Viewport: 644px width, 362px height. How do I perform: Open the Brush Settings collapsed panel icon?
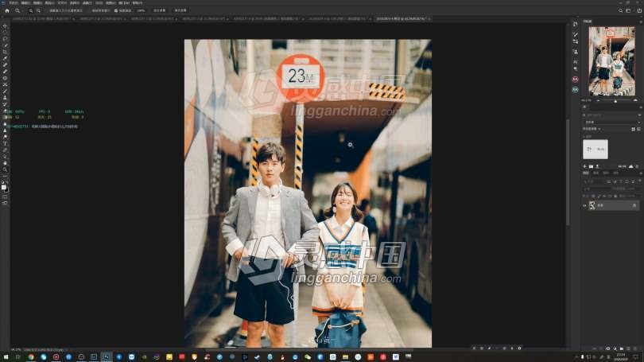pos(576,34)
